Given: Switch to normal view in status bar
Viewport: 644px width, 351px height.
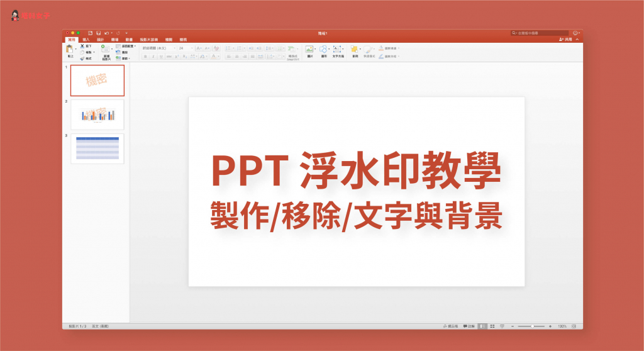Looking at the screenshot, I should [x=482, y=326].
